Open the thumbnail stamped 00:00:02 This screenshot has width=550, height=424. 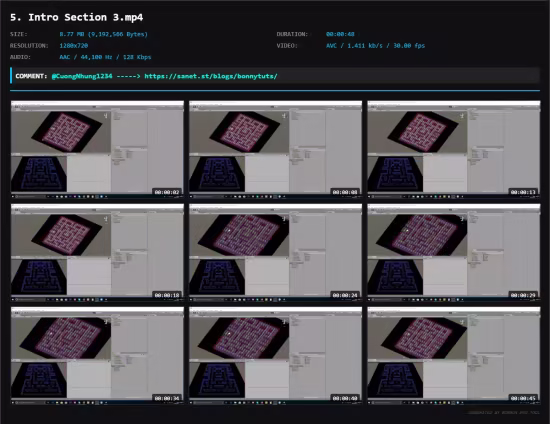(97, 149)
